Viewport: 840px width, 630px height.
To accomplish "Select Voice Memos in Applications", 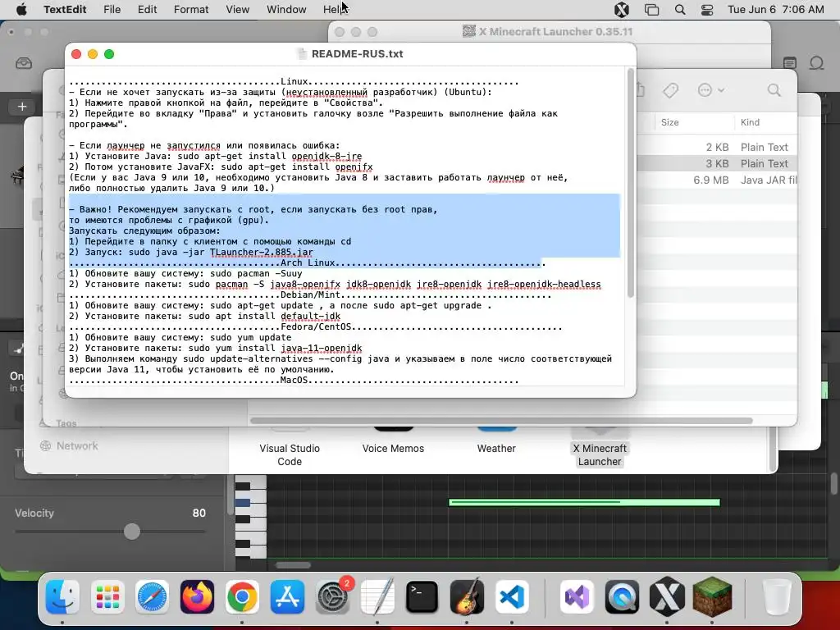I will click(x=393, y=449).
